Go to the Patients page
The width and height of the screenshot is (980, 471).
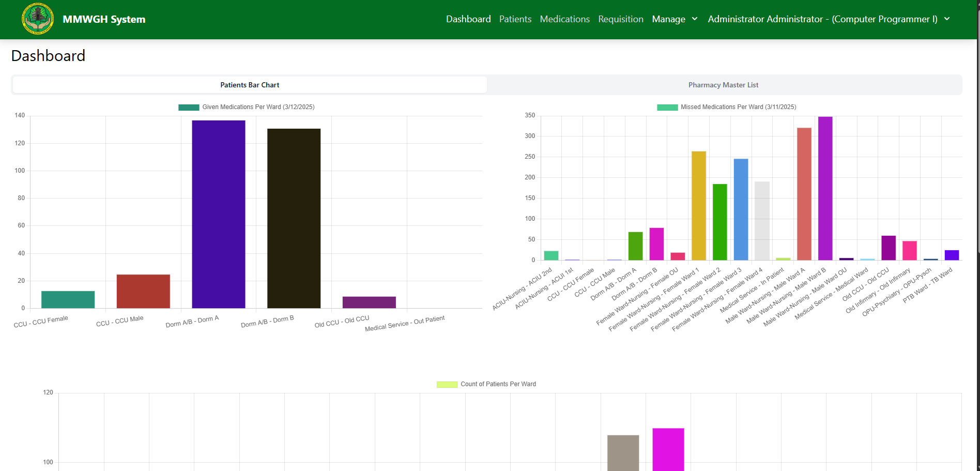[x=515, y=19]
